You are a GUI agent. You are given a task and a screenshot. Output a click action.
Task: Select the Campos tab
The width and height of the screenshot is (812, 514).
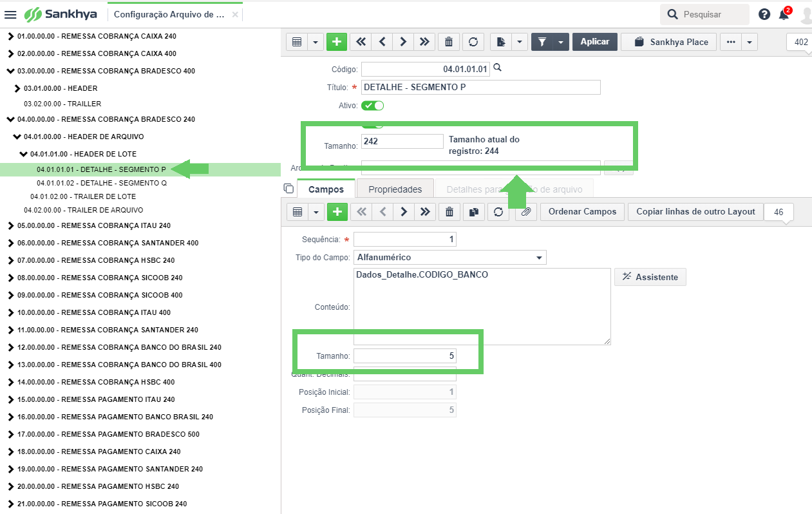[326, 189]
